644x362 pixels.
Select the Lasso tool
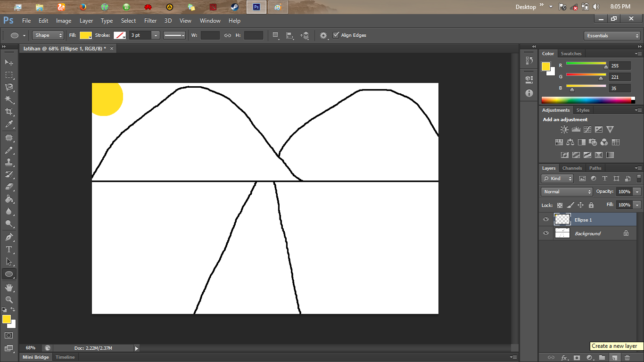tap(8, 87)
